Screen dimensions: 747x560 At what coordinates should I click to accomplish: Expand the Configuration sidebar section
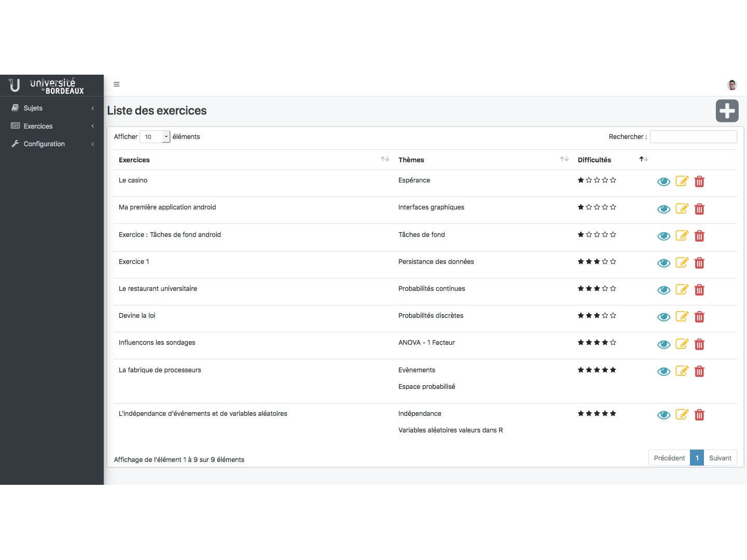52,144
